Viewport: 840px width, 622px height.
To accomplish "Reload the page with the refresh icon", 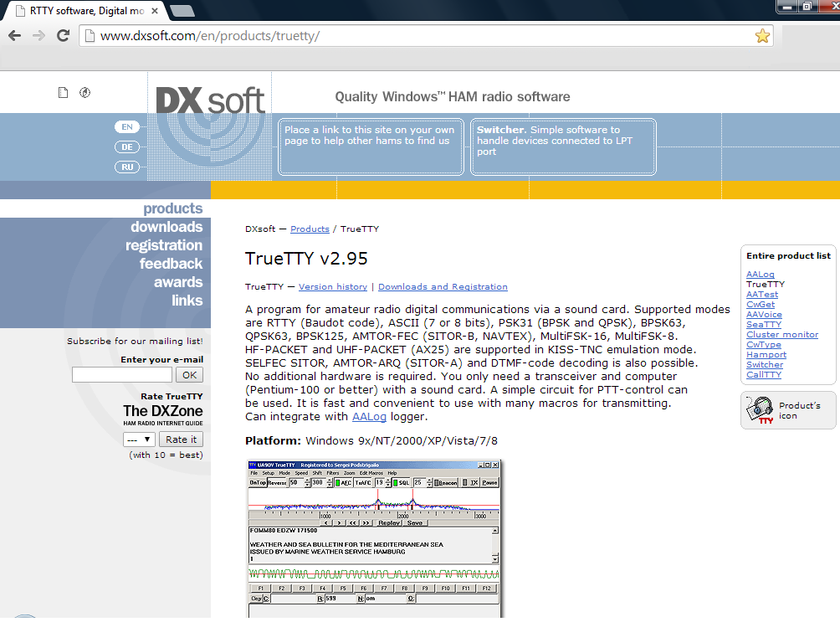I will click(x=63, y=35).
